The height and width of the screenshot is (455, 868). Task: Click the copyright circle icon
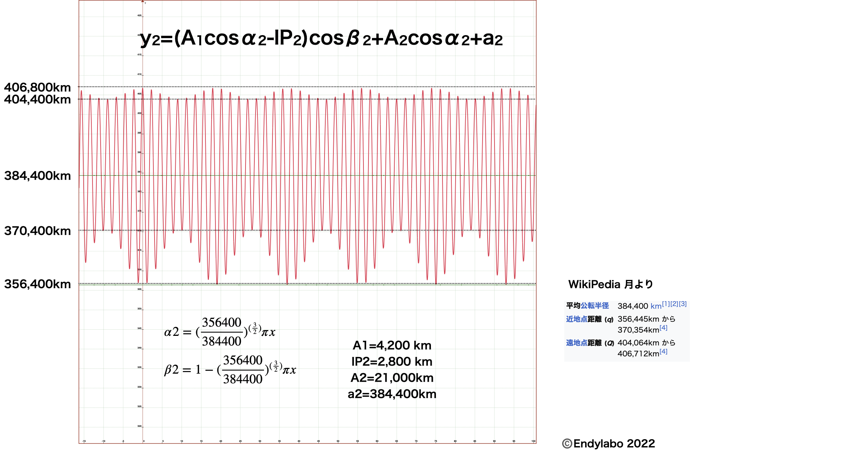pyautogui.click(x=567, y=444)
